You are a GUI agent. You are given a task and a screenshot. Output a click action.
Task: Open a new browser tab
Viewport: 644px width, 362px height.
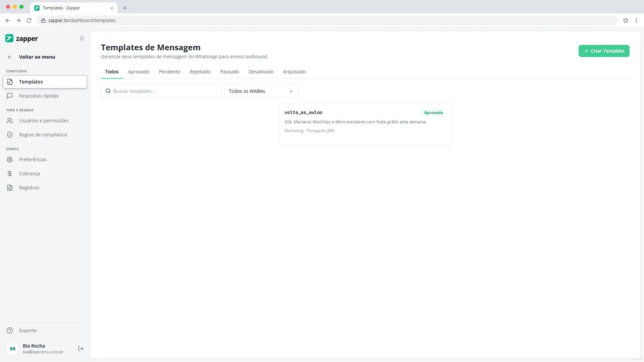125,8
